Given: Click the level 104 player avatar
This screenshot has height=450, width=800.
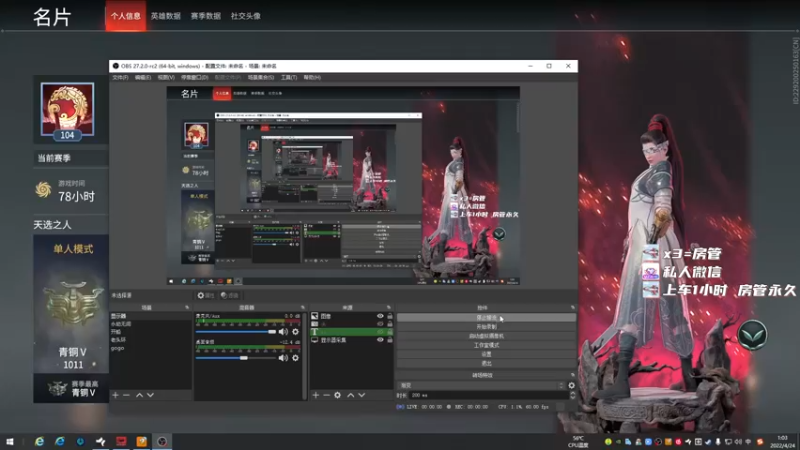Looking at the screenshot, I should click(x=67, y=110).
